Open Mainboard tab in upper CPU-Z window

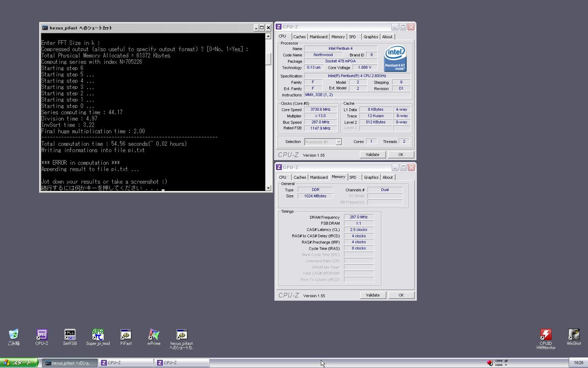tap(319, 37)
